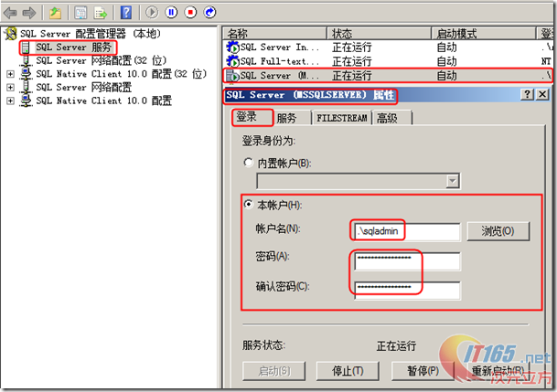
Task: Click the SQL Full-text service icon
Action: pos(232,61)
